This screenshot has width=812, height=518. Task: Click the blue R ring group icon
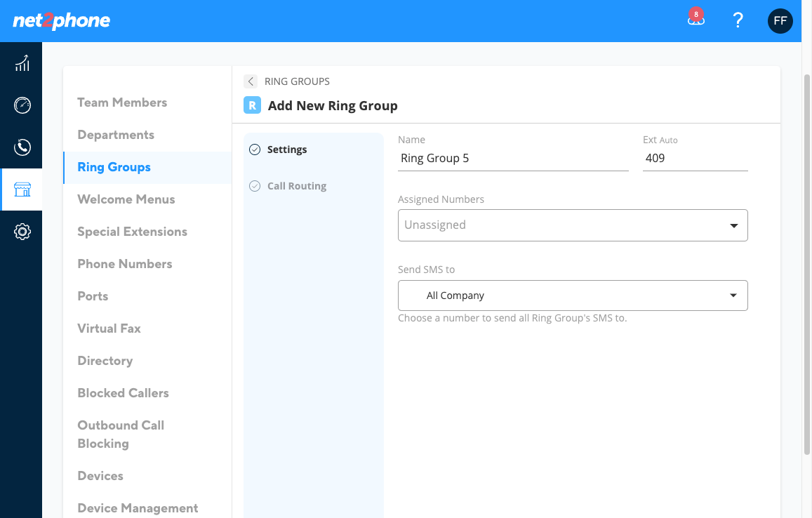[252, 105]
